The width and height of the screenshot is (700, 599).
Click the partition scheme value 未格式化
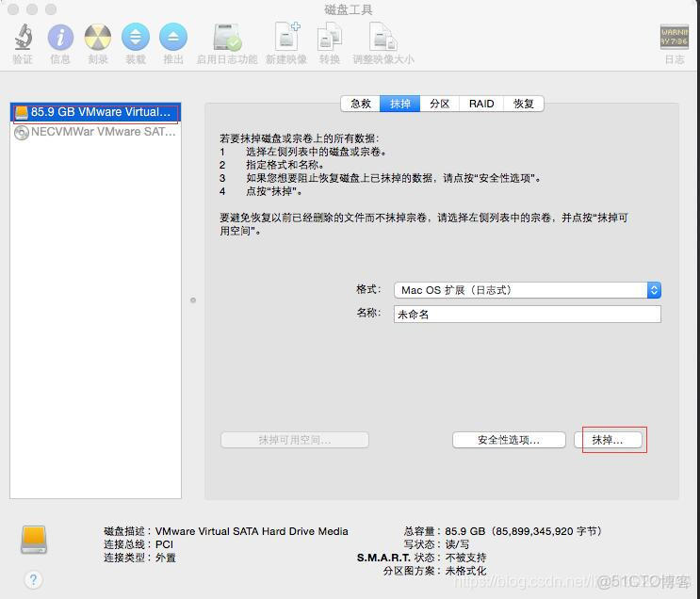pos(465,571)
